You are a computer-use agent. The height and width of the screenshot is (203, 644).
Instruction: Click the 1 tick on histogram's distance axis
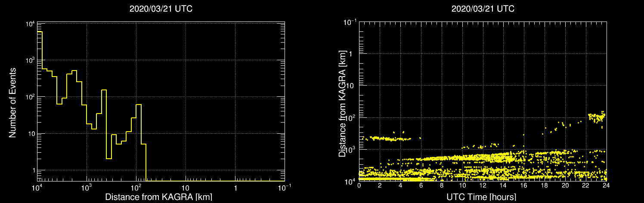(x=235, y=188)
